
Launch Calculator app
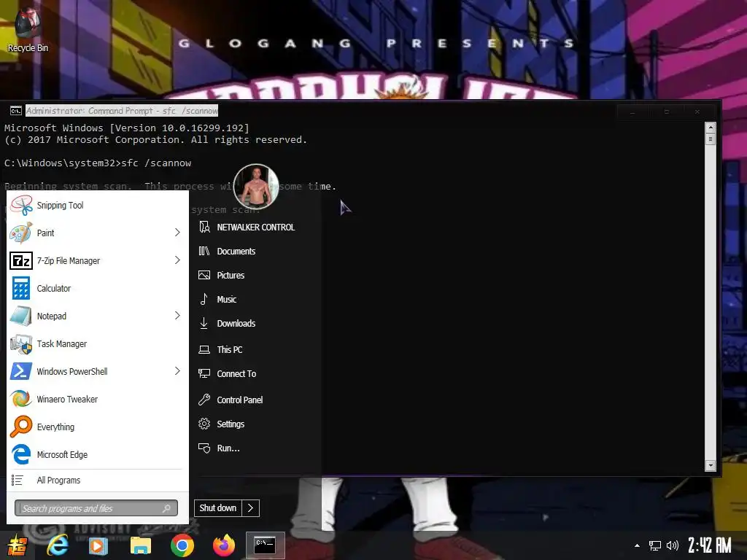coord(98,288)
